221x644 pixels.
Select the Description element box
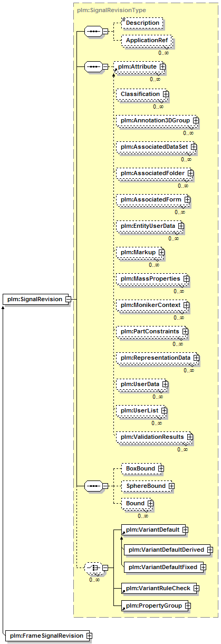point(142,23)
